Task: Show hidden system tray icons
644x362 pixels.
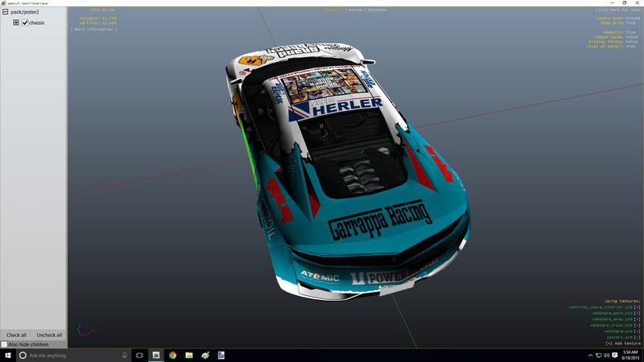Action: [591, 356]
